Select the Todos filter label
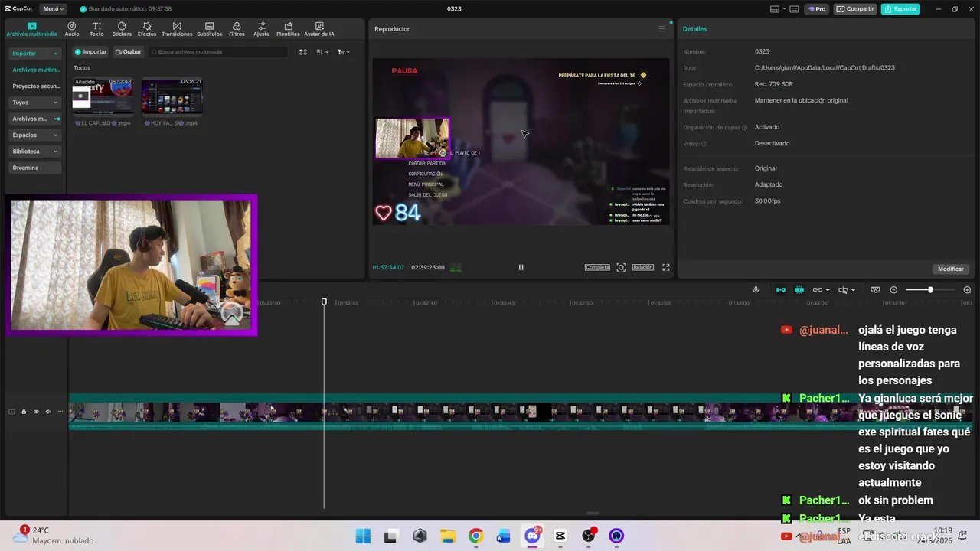 (x=82, y=68)
